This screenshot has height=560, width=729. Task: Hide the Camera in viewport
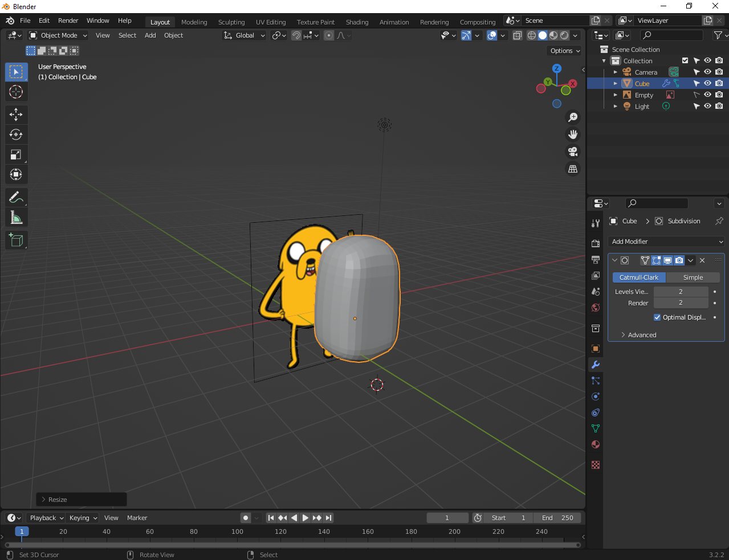pyautogui.click(x=707, y=72)
